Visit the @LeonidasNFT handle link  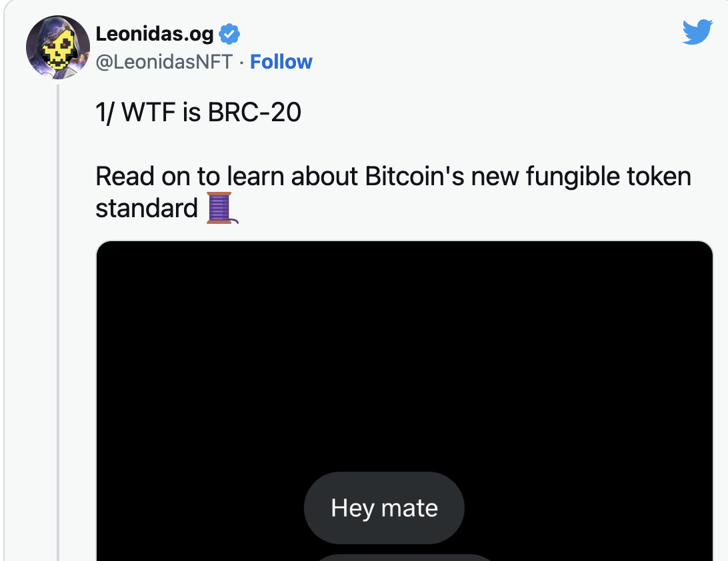coord(164,62)
